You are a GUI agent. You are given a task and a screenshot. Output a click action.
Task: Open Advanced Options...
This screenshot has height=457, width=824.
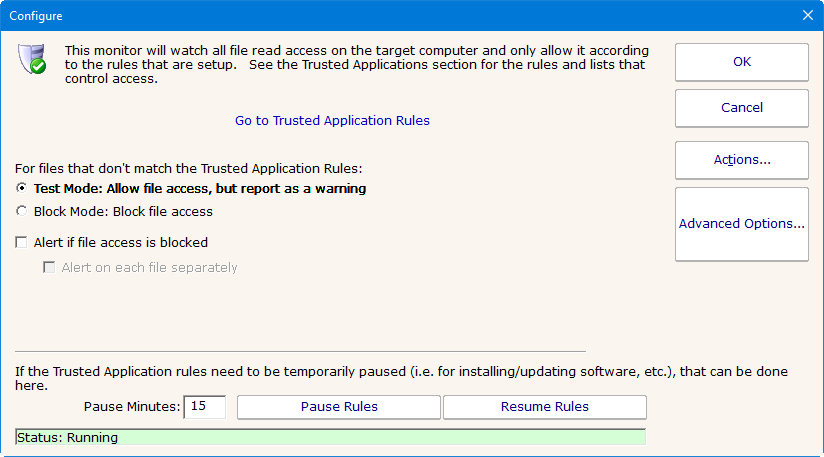[x=741, y=224]
